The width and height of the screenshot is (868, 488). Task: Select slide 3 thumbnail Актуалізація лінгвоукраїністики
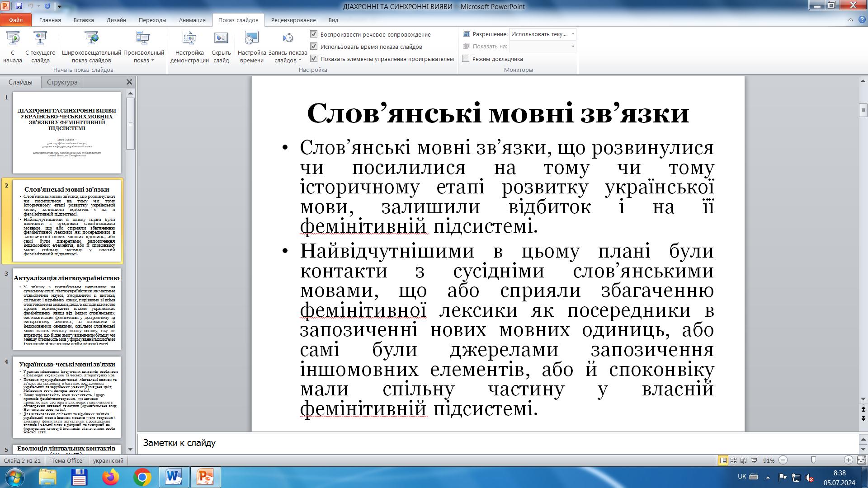coord(66,309)
